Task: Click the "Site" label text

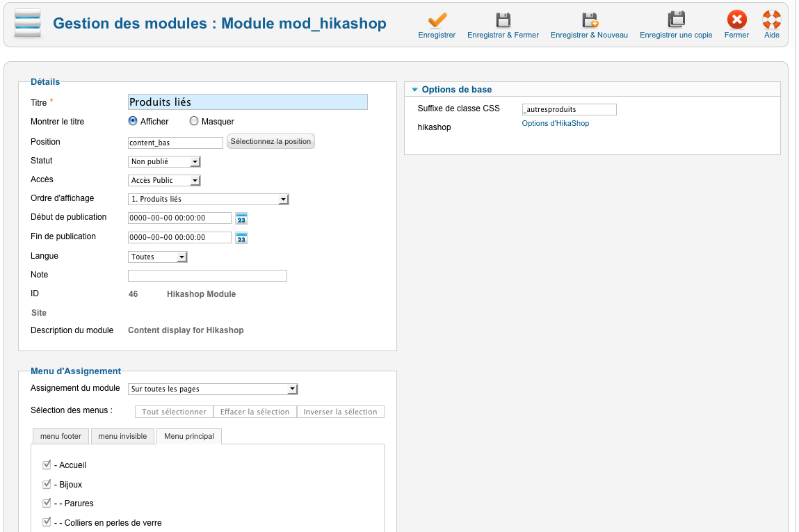Action: (39, 313)
